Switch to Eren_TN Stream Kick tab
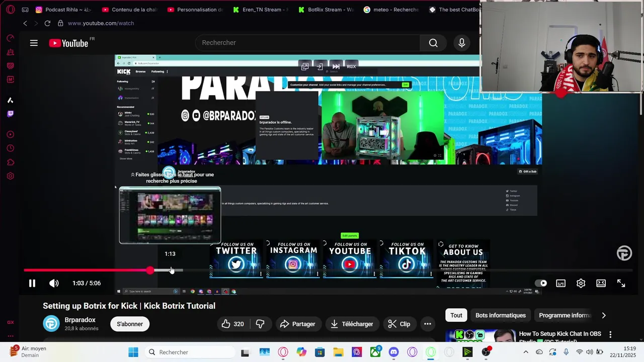 point(261,10)
